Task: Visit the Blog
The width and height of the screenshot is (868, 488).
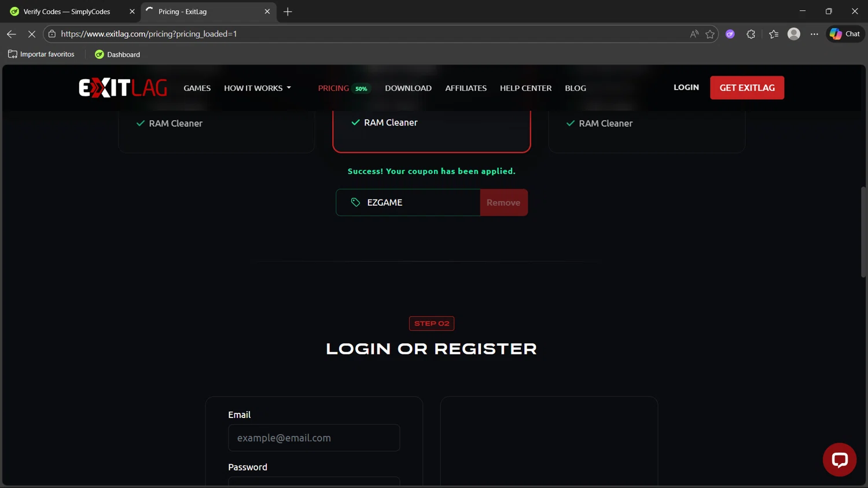Action: (x=576, y=88)
